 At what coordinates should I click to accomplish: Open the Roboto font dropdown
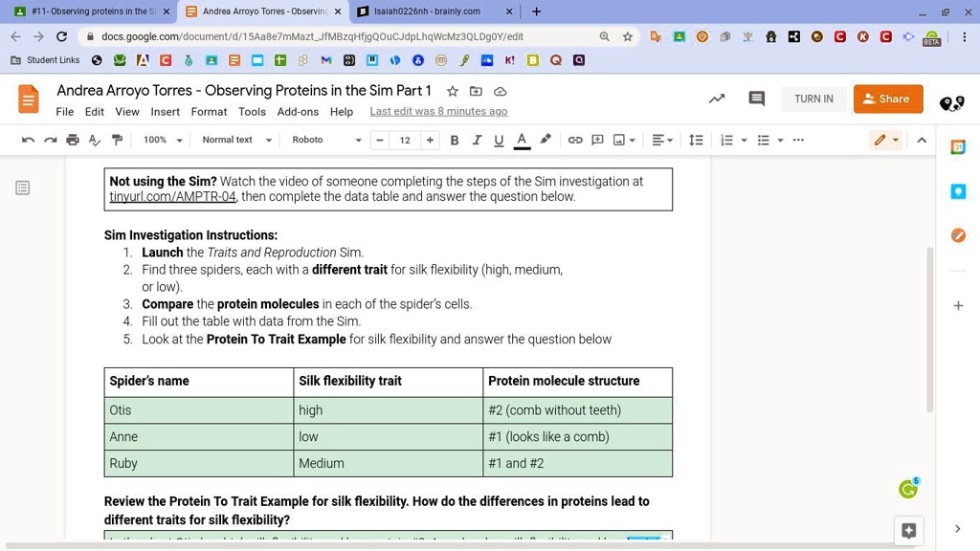326,140
